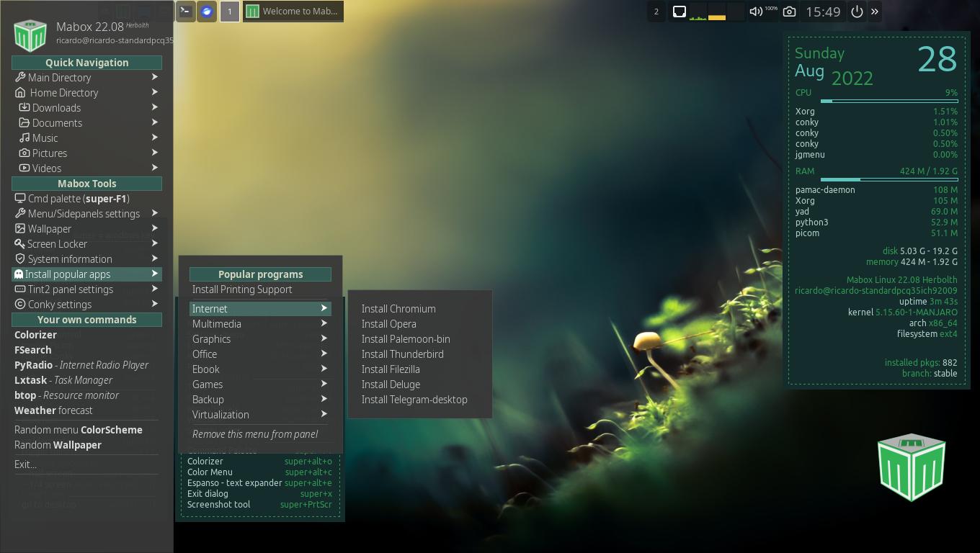
Task: Click the double chevron at the panel's right end
Action: pos(875,12)
